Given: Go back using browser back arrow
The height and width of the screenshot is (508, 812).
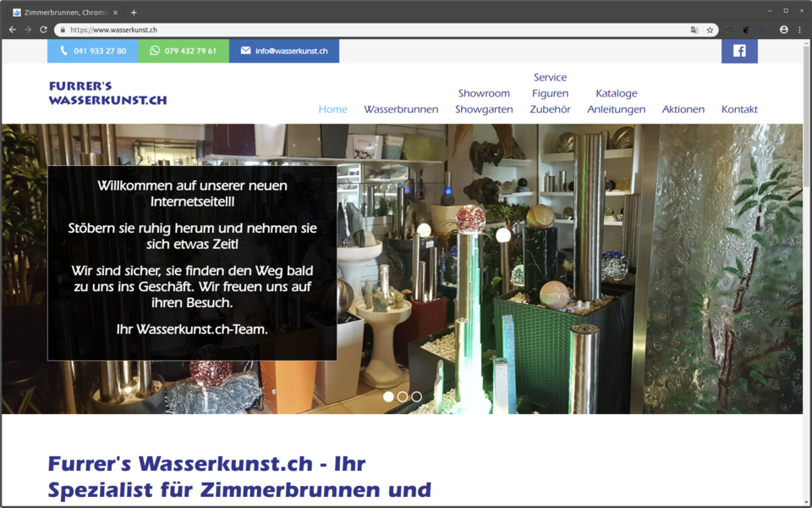Looking at the screenshot, I should click(x=13, y=30).
